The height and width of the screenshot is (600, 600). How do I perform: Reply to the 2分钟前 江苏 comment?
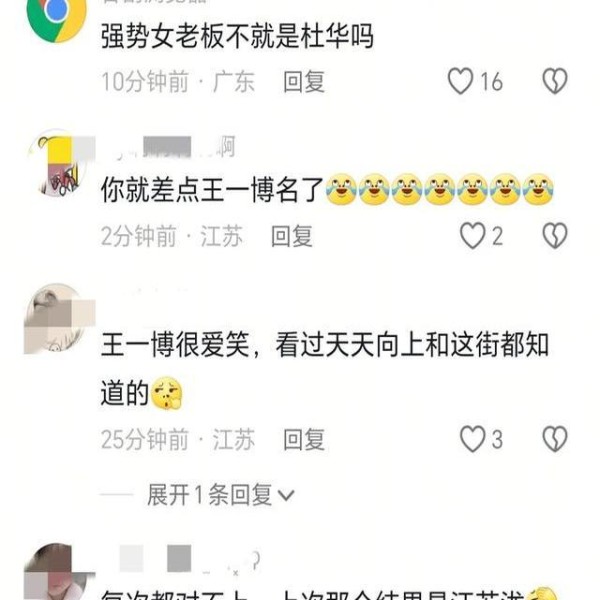(292, 236)
